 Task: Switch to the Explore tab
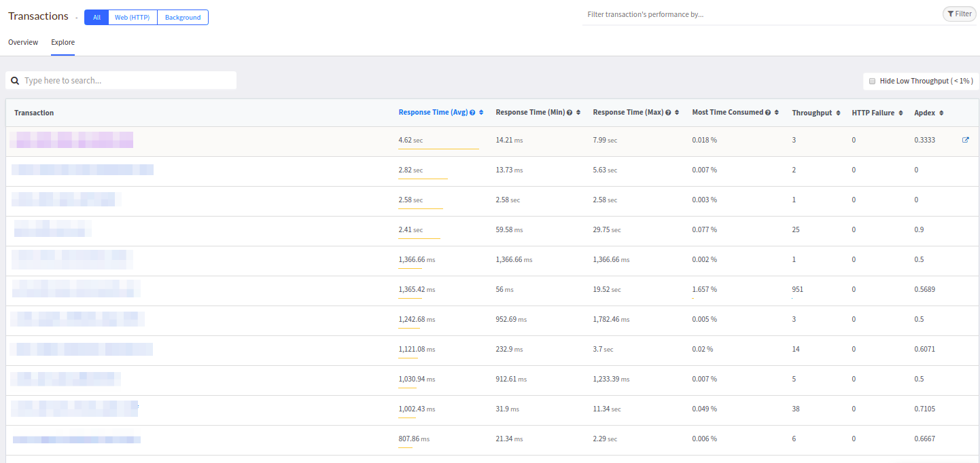(x=63, y=42)
